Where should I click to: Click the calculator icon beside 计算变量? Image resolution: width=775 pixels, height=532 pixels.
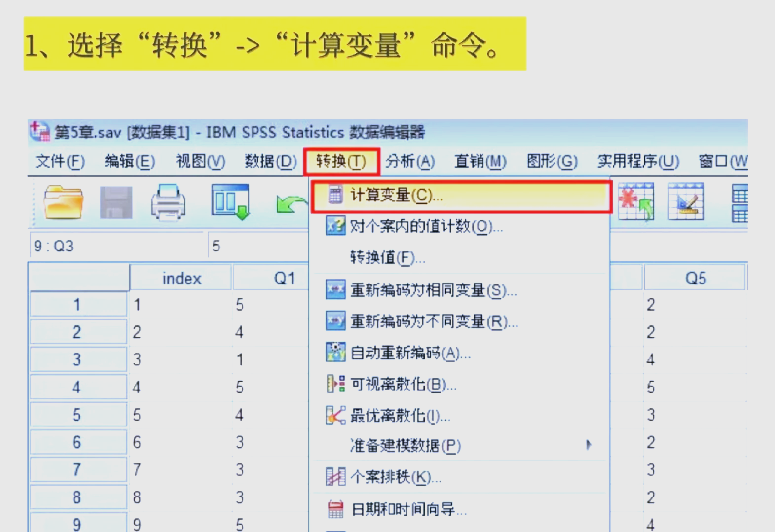pyautogui.click(x=335, y=195)
